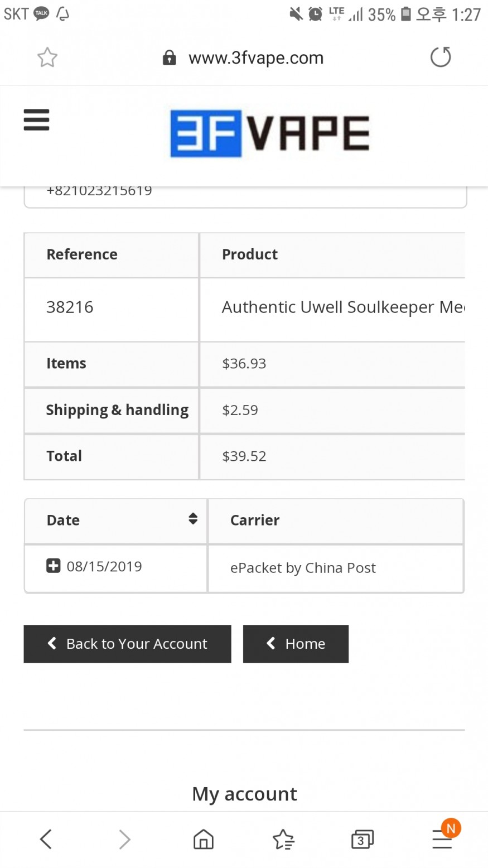Tap the www.3fvape.com address bar
This screenshot has height=868, width=488.
[x=256, y=58]
